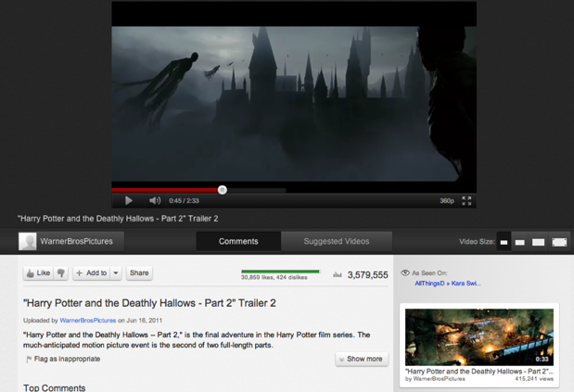Switch to the Suggested Videos tab
The width and height of the screenshot is (574, 392).
point(337,241)
